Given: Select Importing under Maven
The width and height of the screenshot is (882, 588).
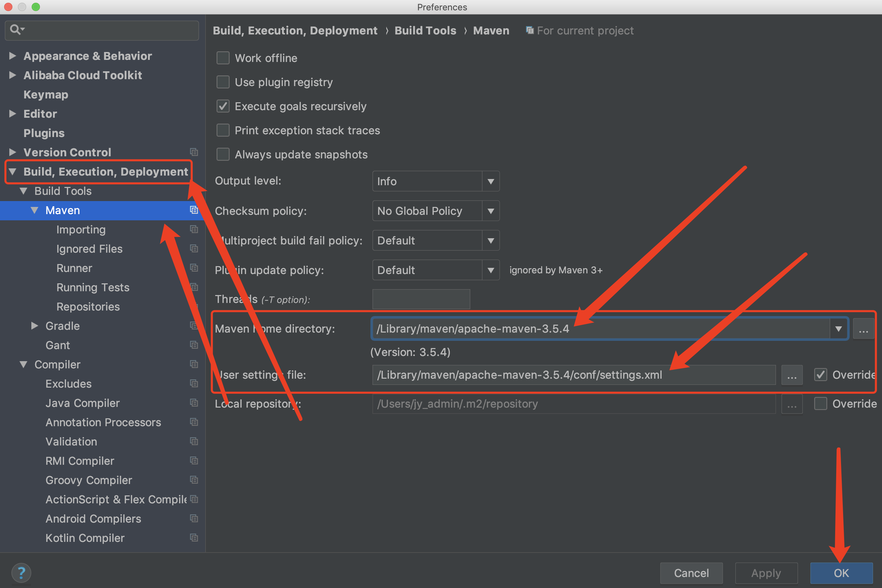Looking at the screenshot, I should tap(81, 230).
